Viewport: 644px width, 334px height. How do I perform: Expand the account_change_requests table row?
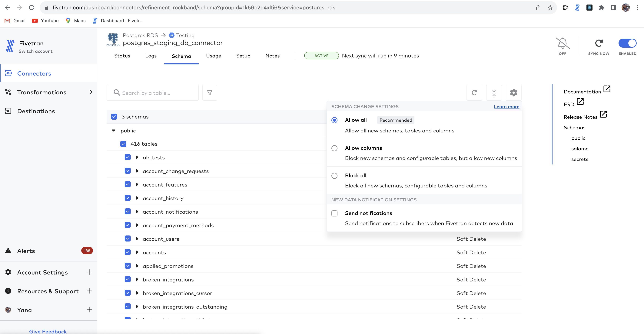137,171
